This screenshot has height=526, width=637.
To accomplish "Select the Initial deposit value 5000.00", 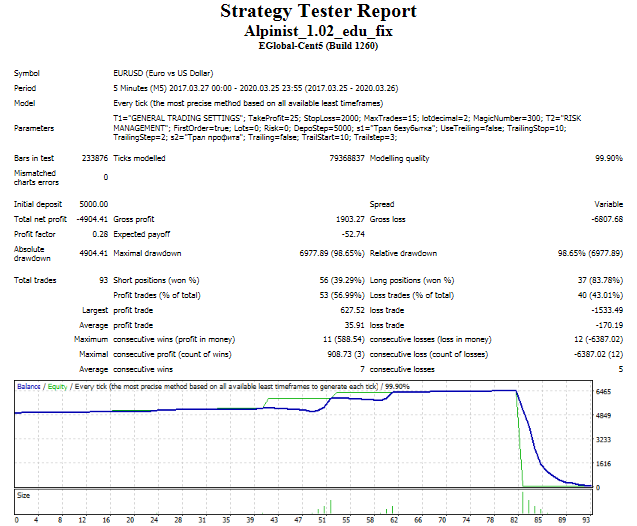I will pyautogui.click(x=94, y=204).
